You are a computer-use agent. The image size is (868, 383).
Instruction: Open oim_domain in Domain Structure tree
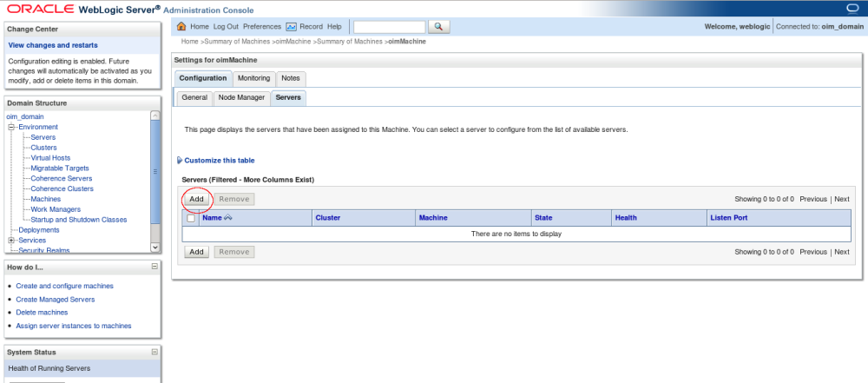pos(25,116)
